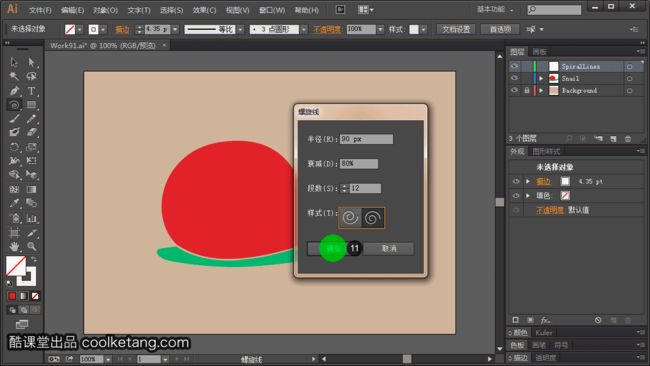Choose the second spiral style option
650x366 pixels.
coord(373,218)
